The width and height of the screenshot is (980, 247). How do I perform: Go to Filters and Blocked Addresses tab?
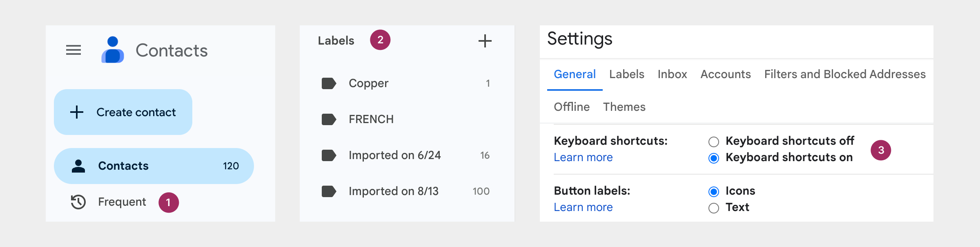(845, 74)
